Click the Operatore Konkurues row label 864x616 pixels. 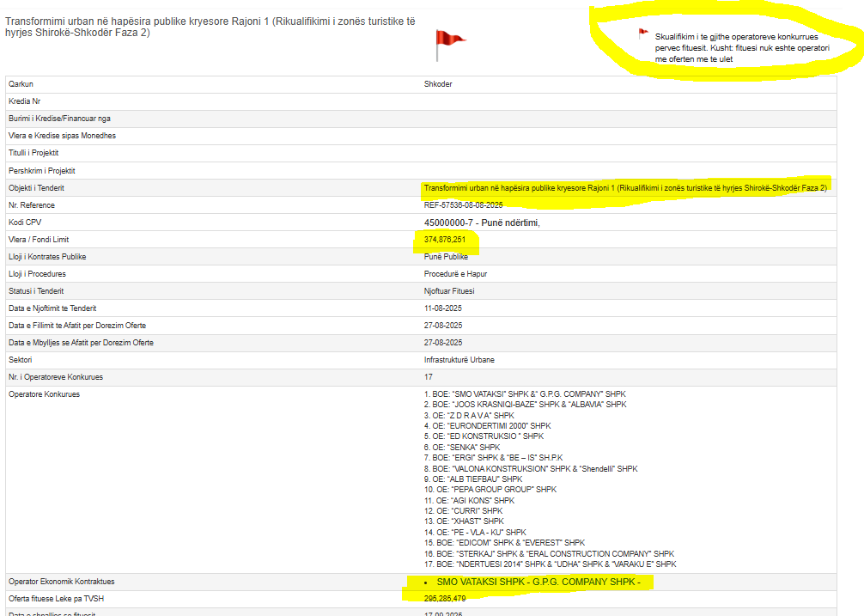coord(44,394)
